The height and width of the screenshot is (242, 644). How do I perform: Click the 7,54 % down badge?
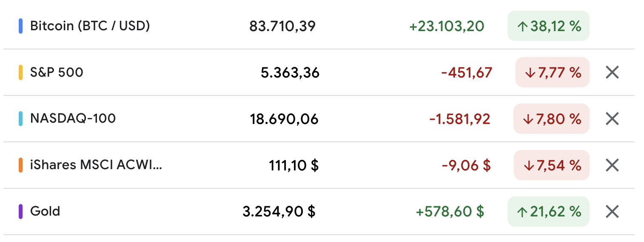[x=552, y=165]
